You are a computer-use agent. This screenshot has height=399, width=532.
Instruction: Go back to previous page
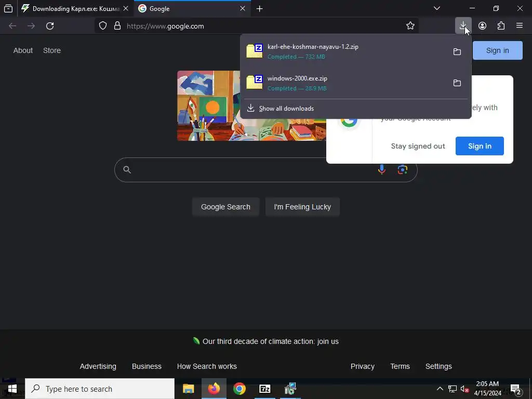[x=12, y=26]
